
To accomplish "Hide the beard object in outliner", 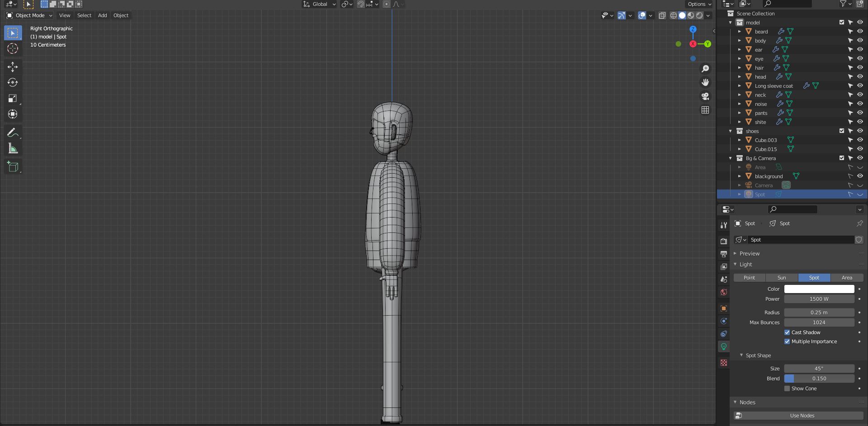I will 860,31.
